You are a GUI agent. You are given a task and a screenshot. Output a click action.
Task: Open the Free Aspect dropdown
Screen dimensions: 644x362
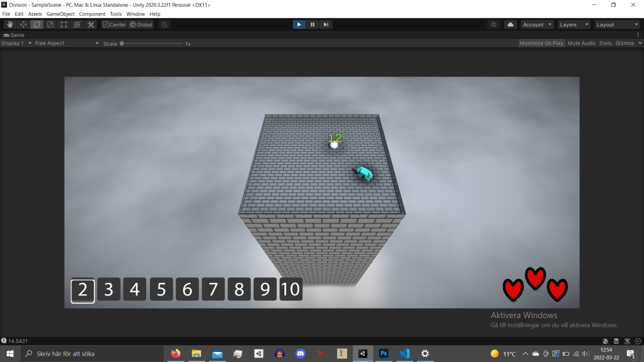pos(67,43)
